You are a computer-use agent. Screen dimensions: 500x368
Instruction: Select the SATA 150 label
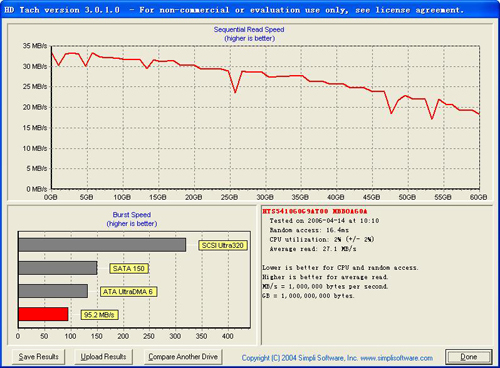129,269
